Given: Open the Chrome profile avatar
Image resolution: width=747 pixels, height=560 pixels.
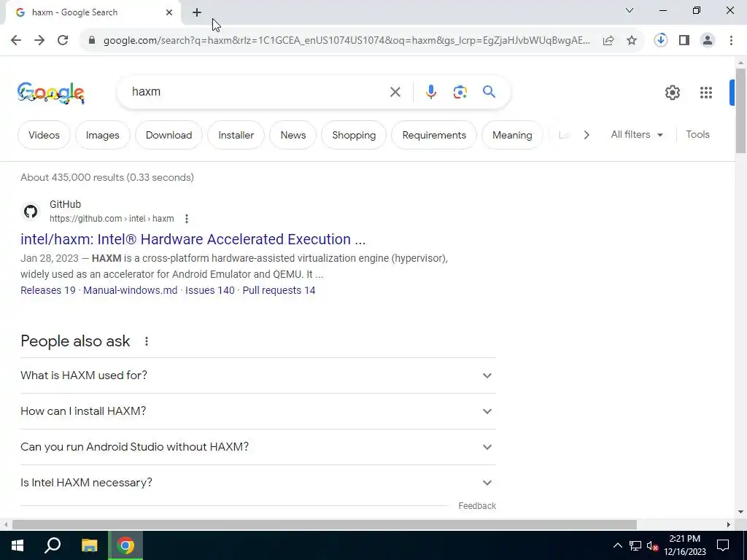Looking at the screenshot, I should 708,41.
